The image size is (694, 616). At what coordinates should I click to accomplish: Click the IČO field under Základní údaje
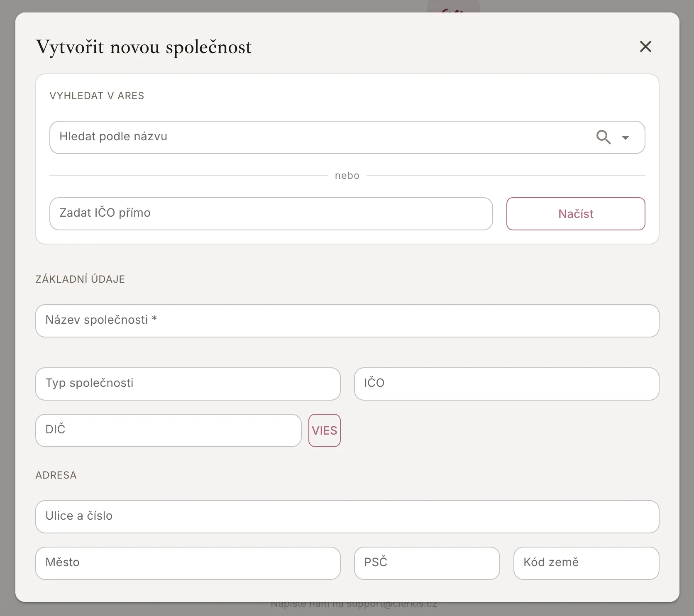pos(506,384)
